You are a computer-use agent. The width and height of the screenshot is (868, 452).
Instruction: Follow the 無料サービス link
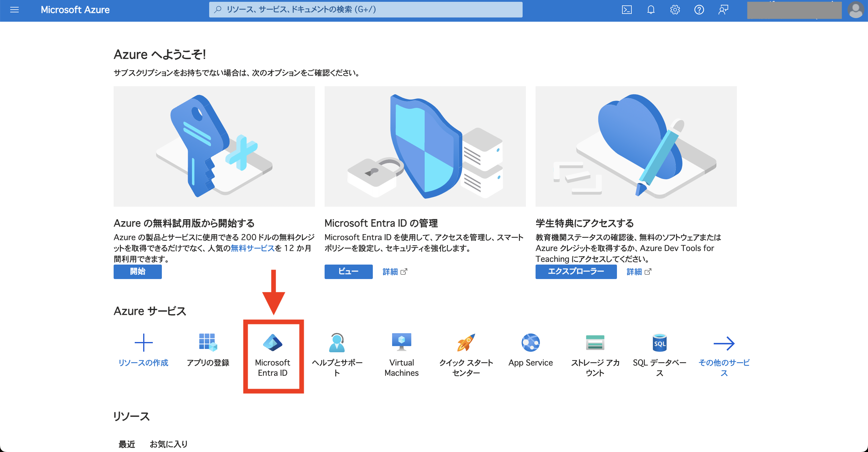pyautogui.click(x=253, y=248)
